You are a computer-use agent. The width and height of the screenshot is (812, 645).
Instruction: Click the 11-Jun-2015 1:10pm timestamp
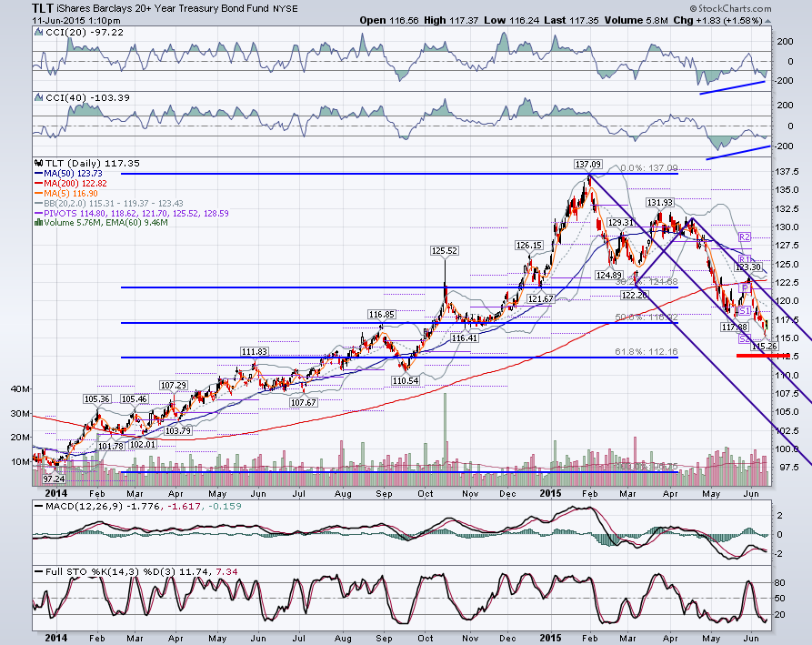click(76, 21)
